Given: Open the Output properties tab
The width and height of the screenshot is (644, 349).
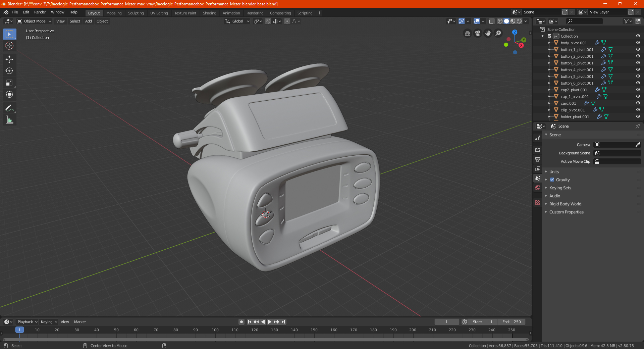Looking at the screenshot, I should click(x=538, y=159).
